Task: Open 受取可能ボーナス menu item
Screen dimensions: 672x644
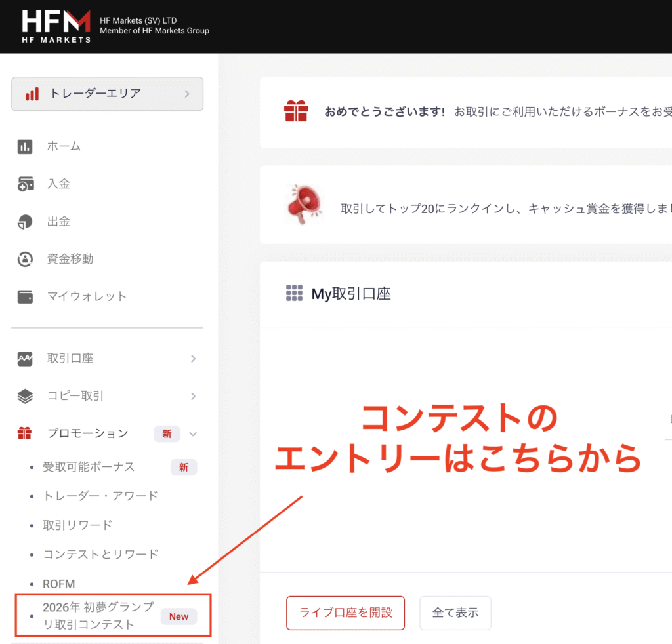Action: pyautogui.click(x=89, y=467)
